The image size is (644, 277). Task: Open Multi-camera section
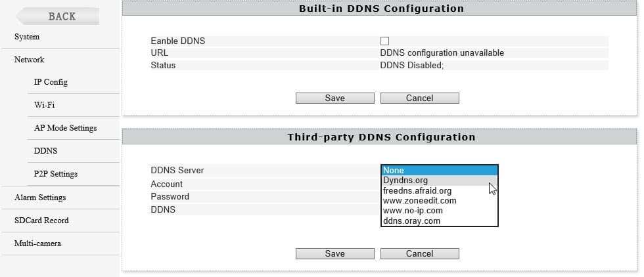pos(37,244)
